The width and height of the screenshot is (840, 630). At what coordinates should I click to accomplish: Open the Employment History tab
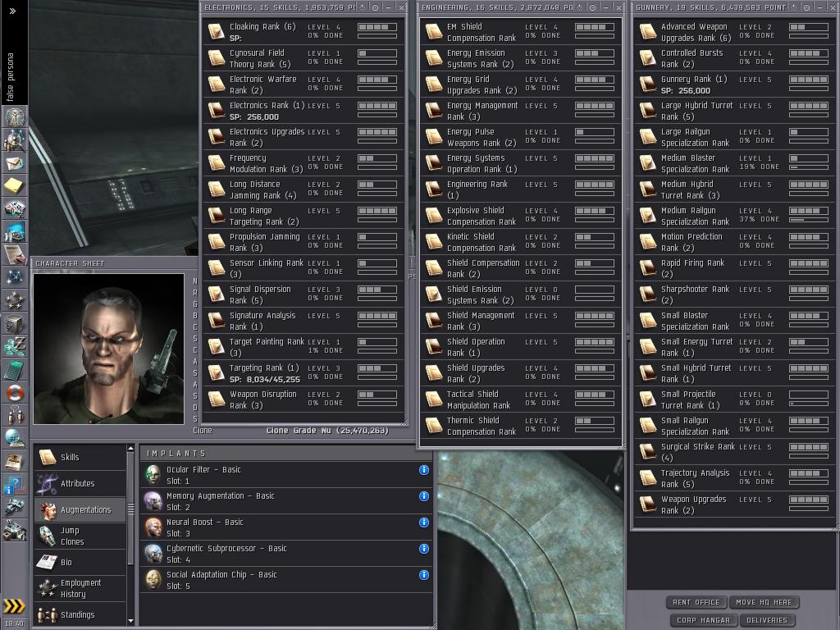(x=80, y=588)
